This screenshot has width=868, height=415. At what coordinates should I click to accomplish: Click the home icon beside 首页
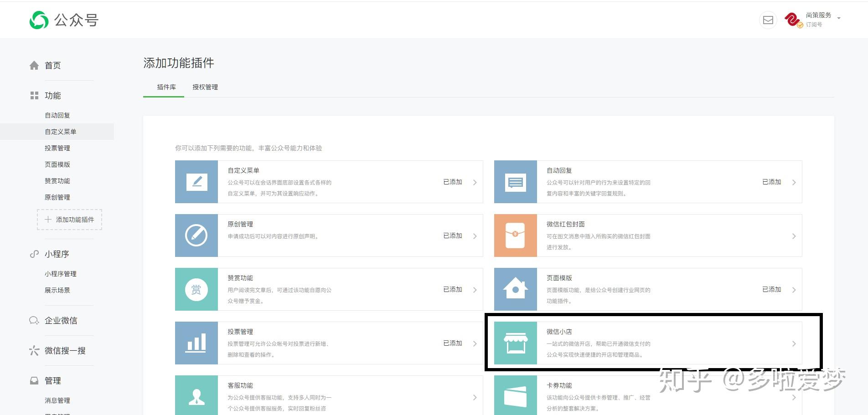(x=34, y=66)
